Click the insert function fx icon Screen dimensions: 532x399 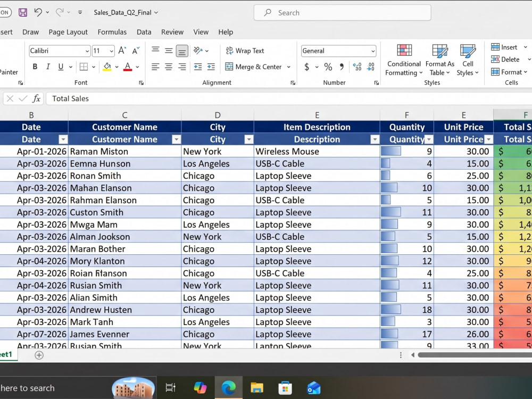36,99
